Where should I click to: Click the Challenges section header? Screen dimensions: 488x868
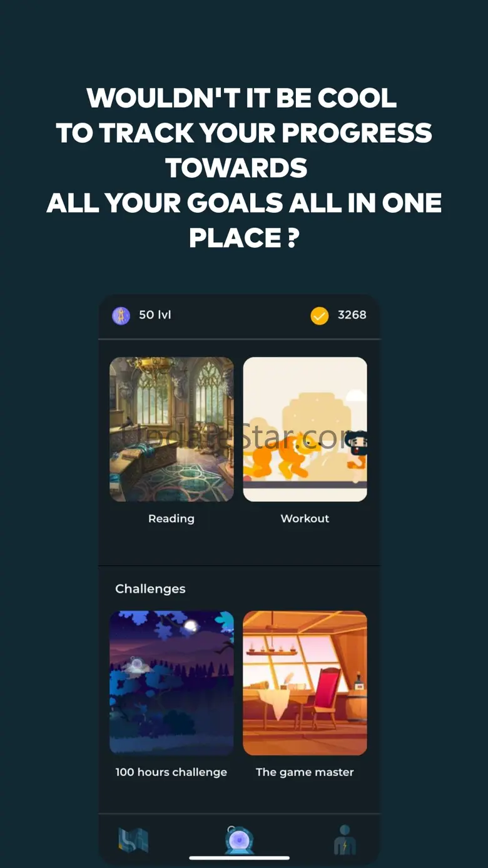(150, 589)
